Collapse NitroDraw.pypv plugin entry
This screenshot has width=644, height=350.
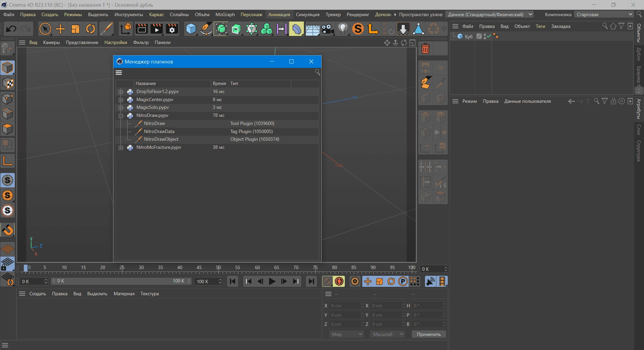coord(121,116)
